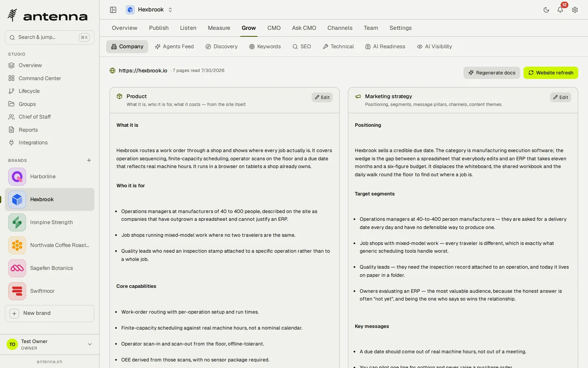Switch to the Settings tab
588x368 pixels.
401,28
